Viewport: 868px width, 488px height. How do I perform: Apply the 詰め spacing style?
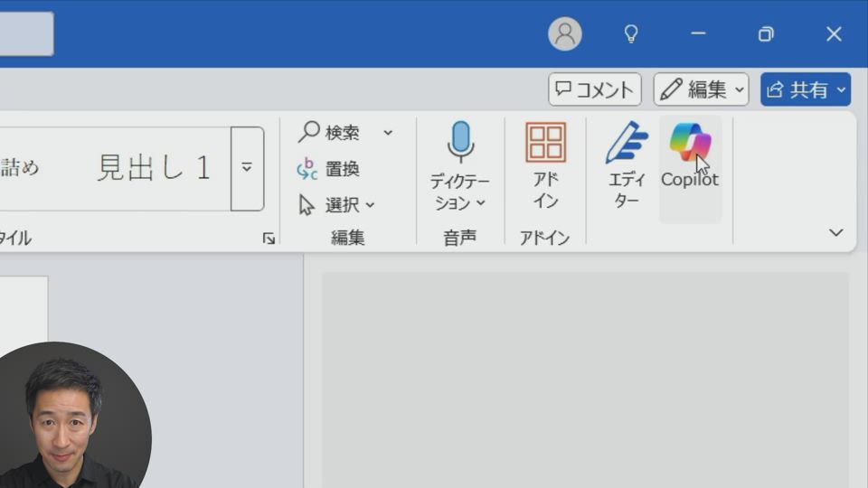coord(20,168)
